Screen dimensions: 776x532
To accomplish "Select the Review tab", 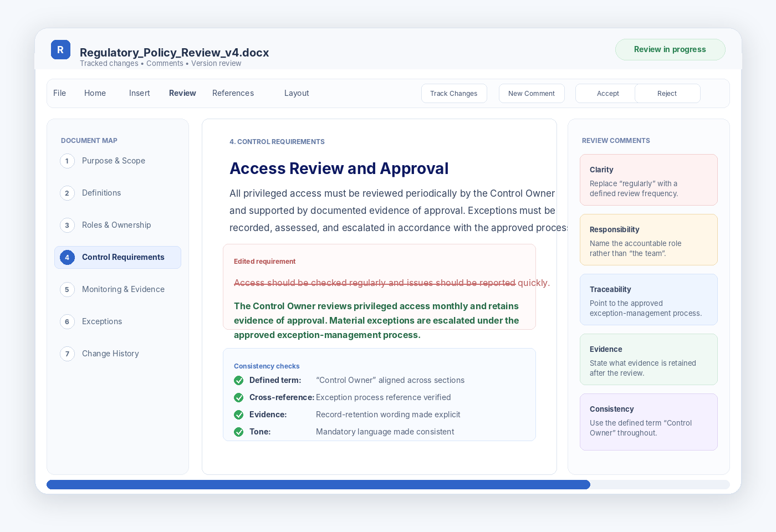I will (182, 93).
